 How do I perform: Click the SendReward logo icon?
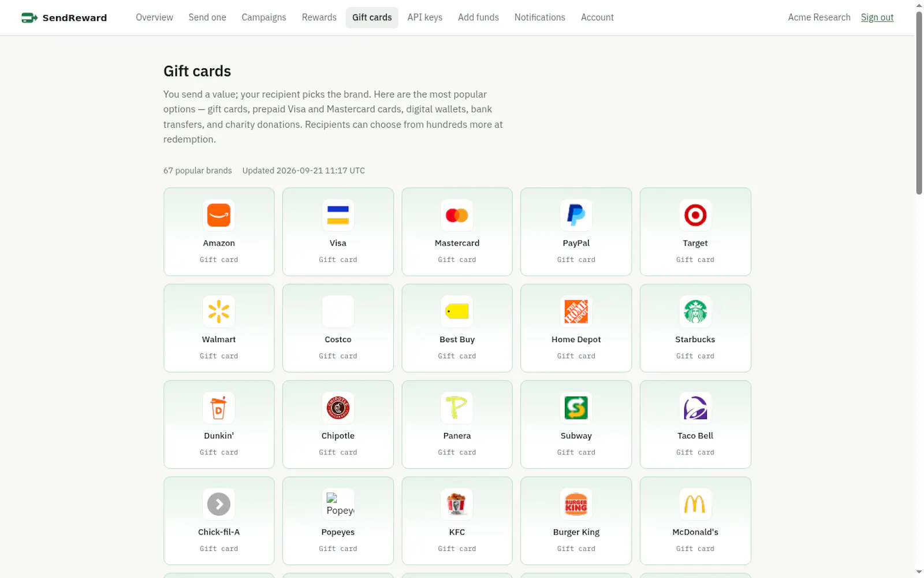[x=29, y=18]
